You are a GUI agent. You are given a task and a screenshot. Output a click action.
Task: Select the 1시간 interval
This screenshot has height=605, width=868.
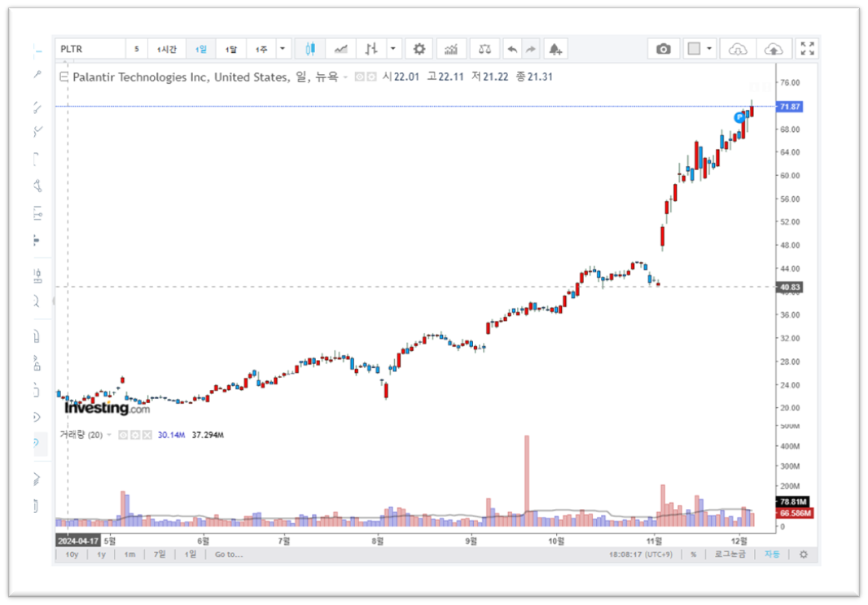tap(167, 50)
